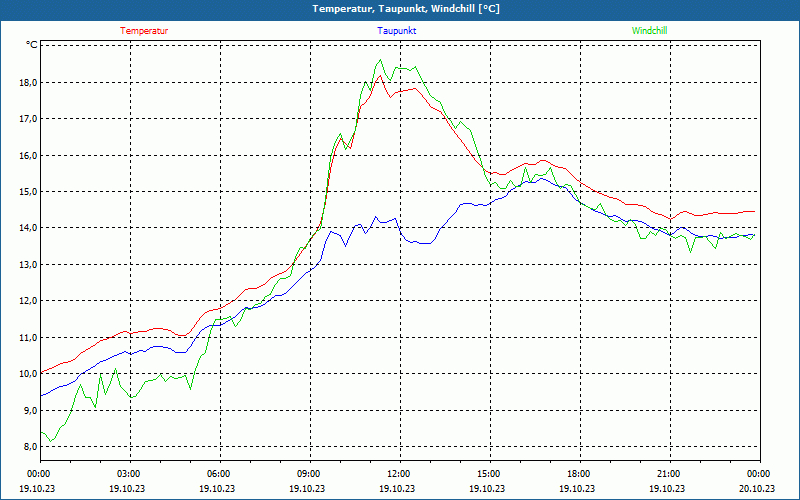Image resolution: width=800 pixels, height=500 pixels.
Task: Click the 9,0 y-axis value
Action: tap(30, 411)
